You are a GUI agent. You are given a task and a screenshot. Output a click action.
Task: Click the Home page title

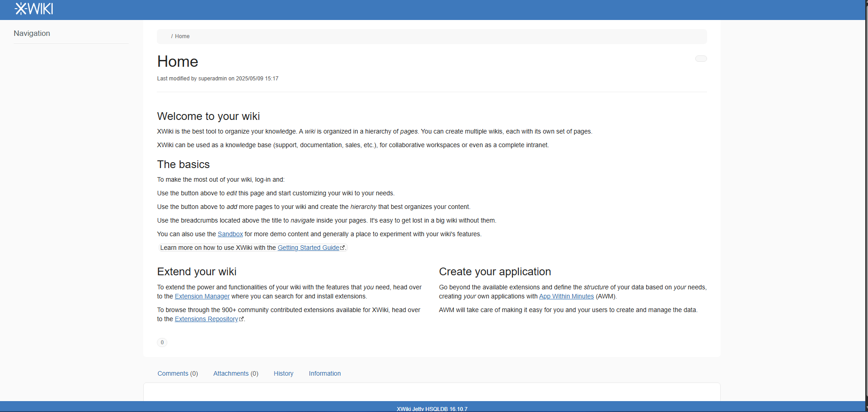[x=178, y=62]
